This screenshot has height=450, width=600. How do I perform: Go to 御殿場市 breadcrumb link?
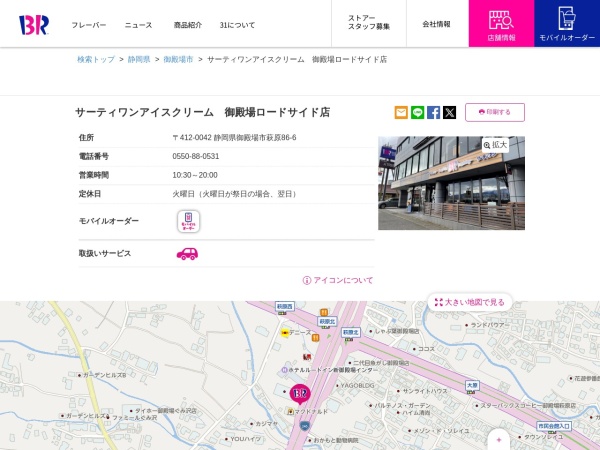coord(178,59)
